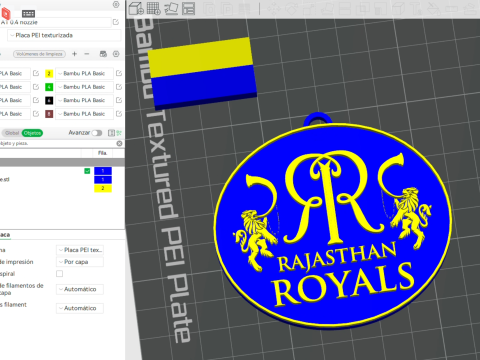Click the Add plate grid icon
Screen dimensions: 480x360
pyautogui.click(x=154, y=8)
